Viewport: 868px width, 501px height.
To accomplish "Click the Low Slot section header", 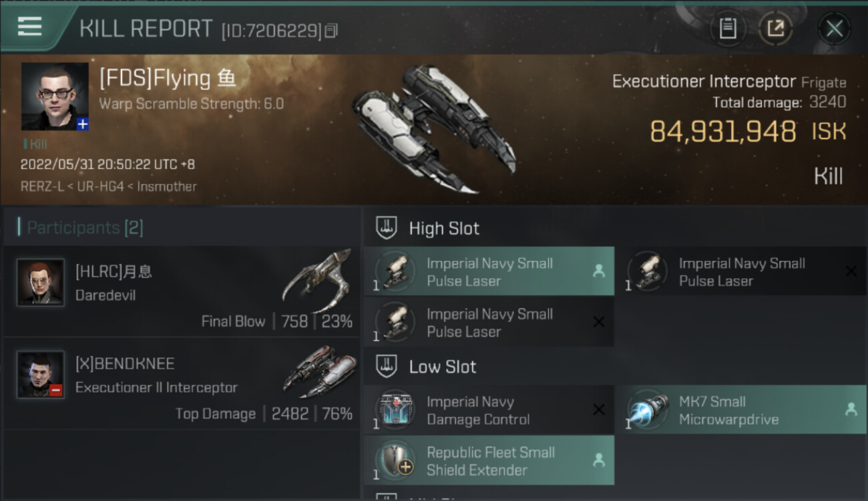I will (442, 367).
